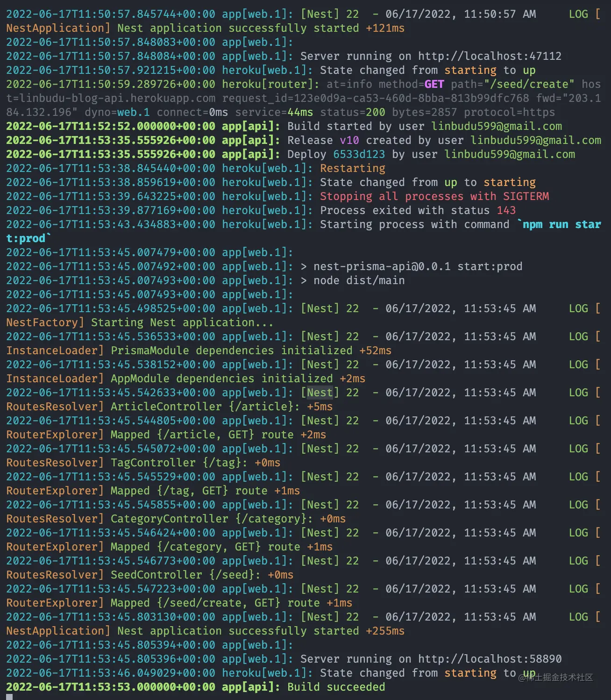Click the connect=0ms value
The image size is (611, 700).
192,112
